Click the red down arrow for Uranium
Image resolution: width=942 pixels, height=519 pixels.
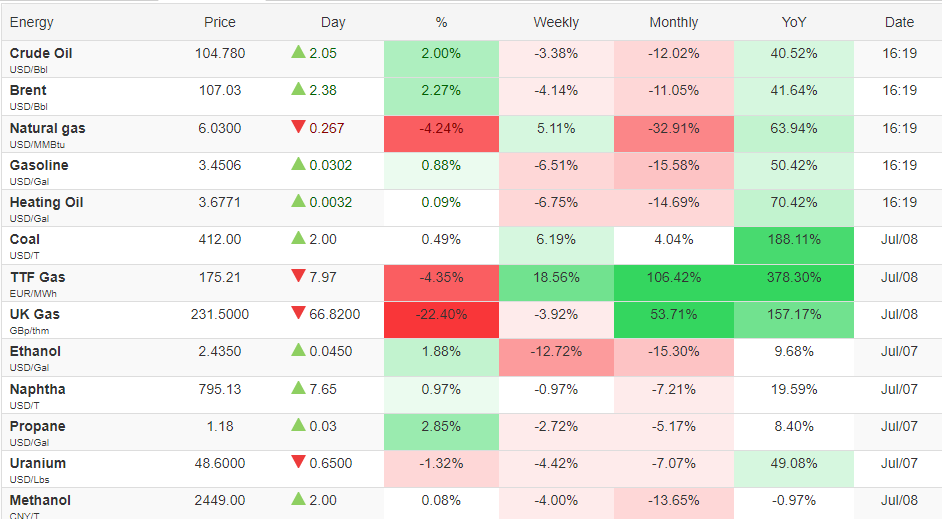coord(299,462)
